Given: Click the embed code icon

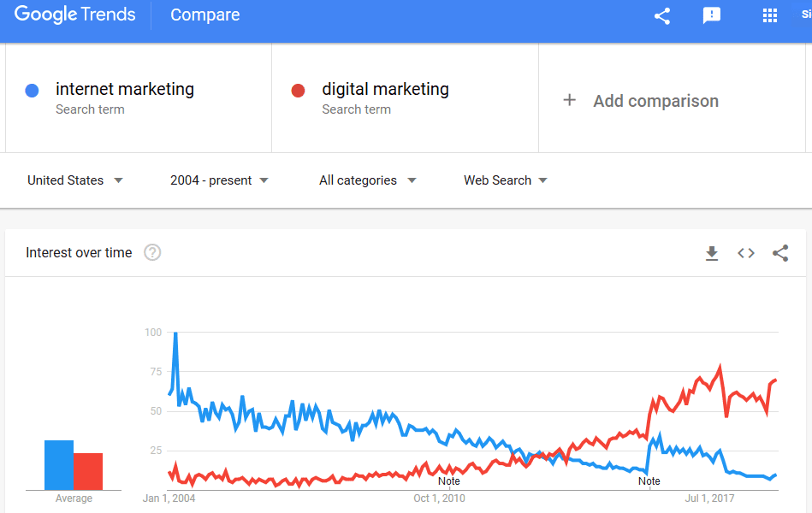Looking at the screenshot, I should 746,253.
